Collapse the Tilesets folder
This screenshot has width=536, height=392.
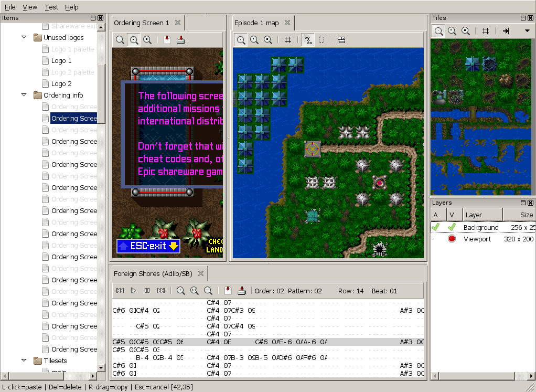(x=24, y=360)
